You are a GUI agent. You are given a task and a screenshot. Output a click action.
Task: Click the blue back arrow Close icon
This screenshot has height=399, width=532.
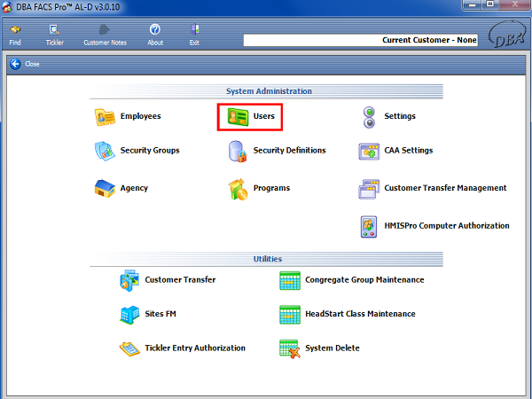[x=15, y=64]
